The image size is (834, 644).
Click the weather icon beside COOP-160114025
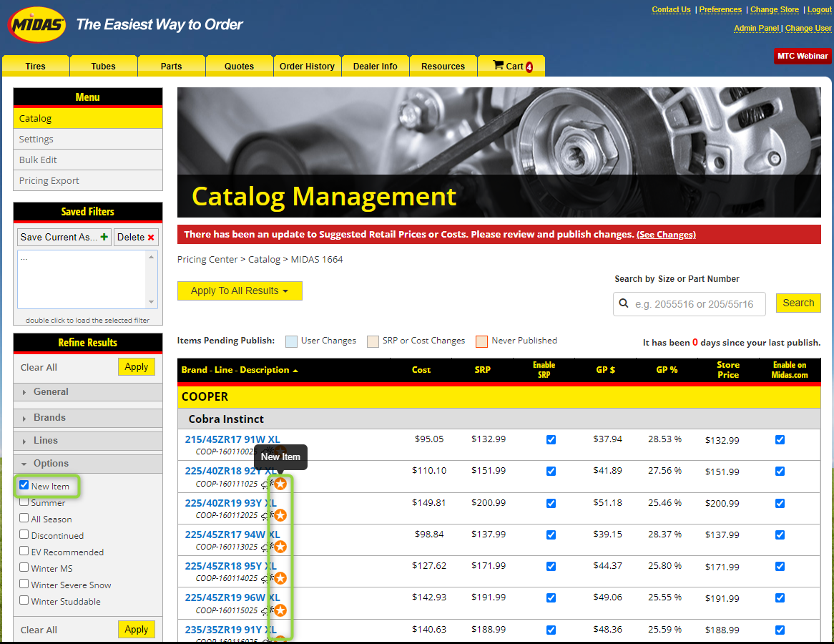coord(267,578)
